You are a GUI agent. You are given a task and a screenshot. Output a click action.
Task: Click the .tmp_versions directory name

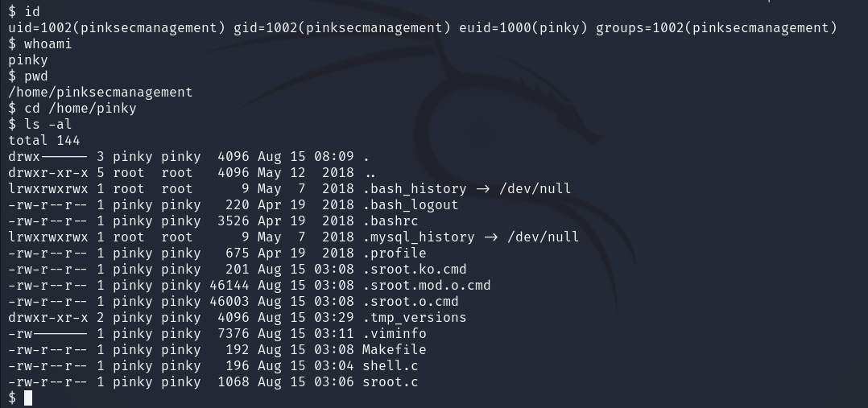click(x=414, y=317)
